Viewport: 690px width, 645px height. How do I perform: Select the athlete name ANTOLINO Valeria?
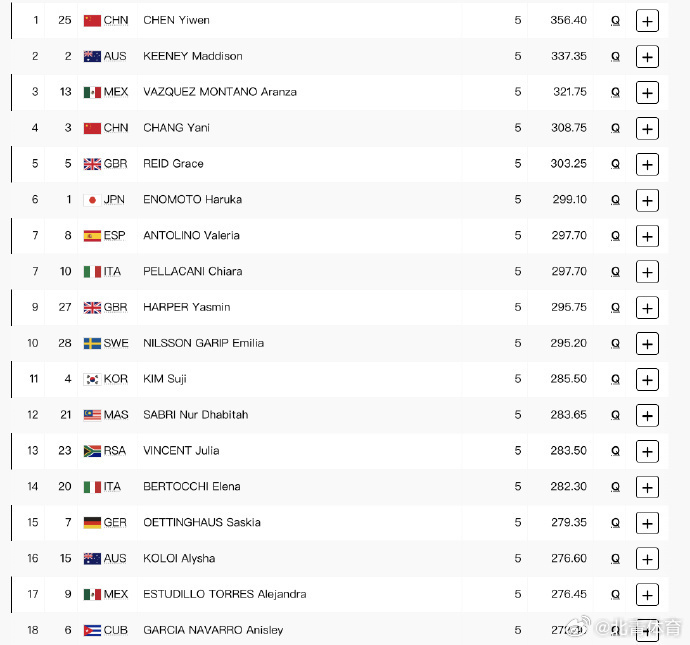[191, 235]
